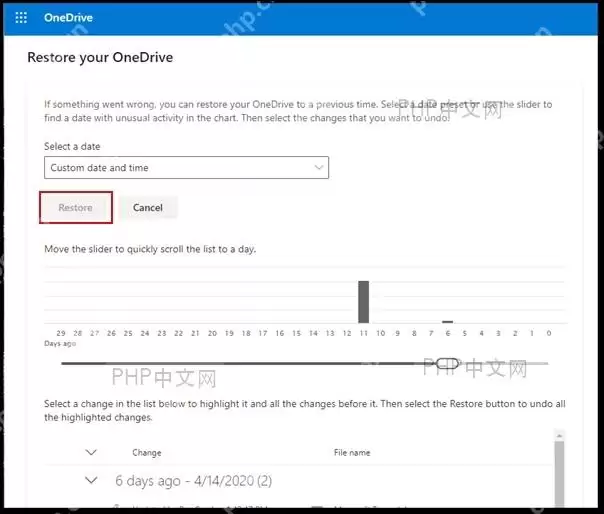The height and width of the screenshot is (514, 604).
Task: Open the app launcher grid icon
Action: [x=21, y=18]
